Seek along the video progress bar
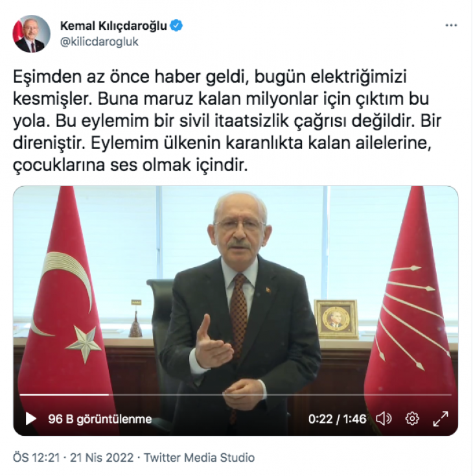The width and height of the screenshot is (473, 476). click(235, 395)
